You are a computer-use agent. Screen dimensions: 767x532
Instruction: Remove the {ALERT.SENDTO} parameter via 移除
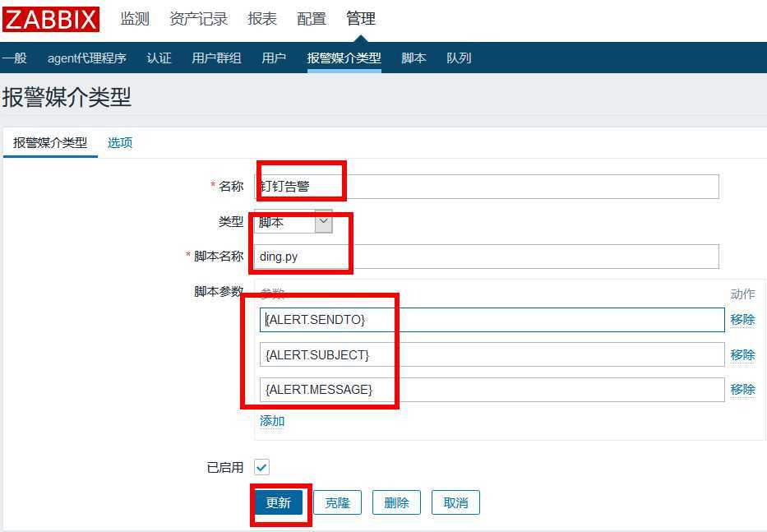[x=742, y=319]
